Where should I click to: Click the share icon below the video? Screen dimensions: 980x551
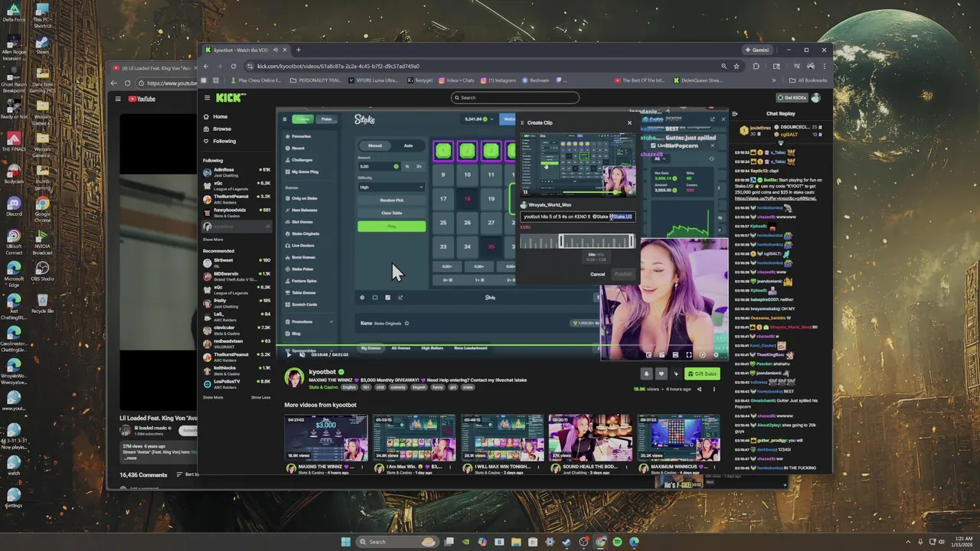tap(698, 389)
